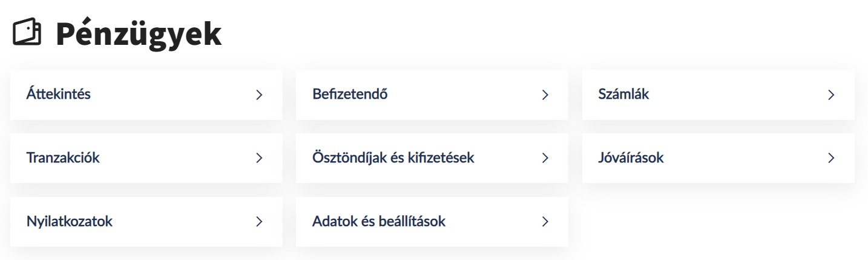Click the wallet icon beside Pénzügyek
This screenshot has width=868, height=260.
pyautogui.click(x=27, y=33)
